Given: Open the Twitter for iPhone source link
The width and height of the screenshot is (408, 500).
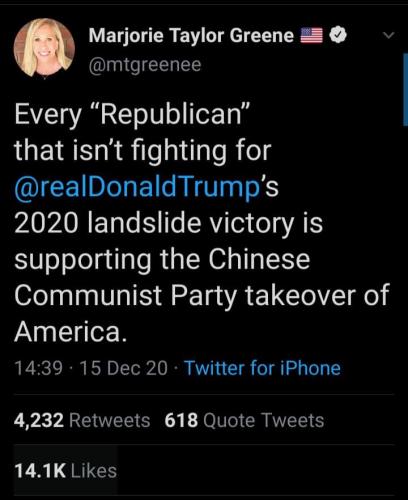Looking at the screenshot, I should pos(263,368).
